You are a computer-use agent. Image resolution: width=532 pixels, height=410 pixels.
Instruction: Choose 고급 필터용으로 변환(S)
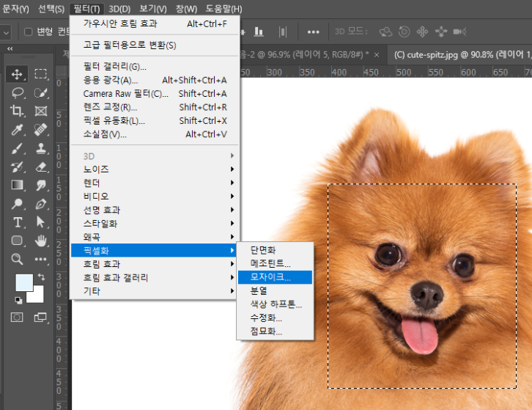click(155, 45)
